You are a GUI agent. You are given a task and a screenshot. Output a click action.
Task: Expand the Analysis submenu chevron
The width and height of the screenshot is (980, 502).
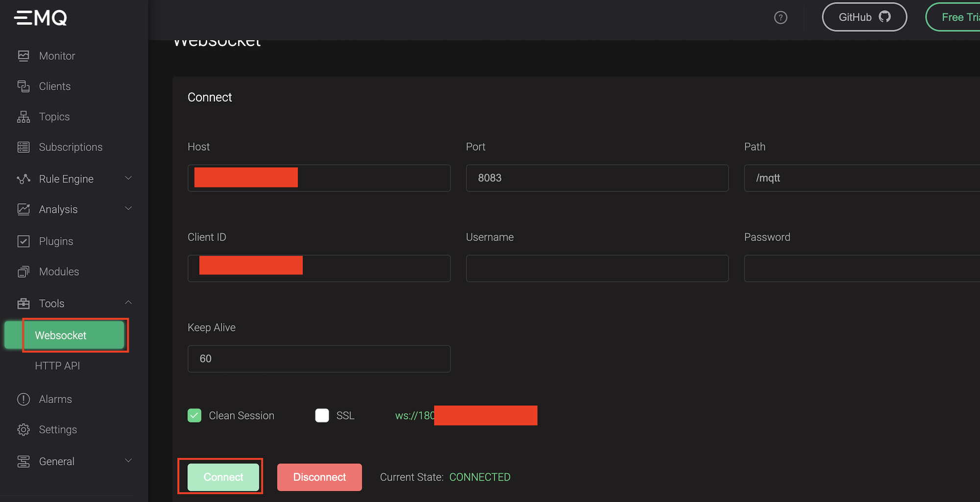[x=128, y=209]
